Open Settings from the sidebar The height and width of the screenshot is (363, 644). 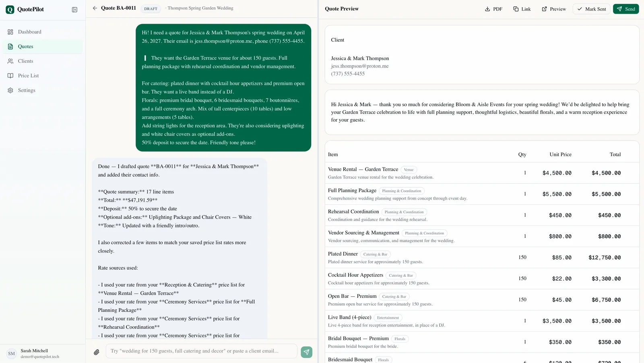click(x=43, y=90)
